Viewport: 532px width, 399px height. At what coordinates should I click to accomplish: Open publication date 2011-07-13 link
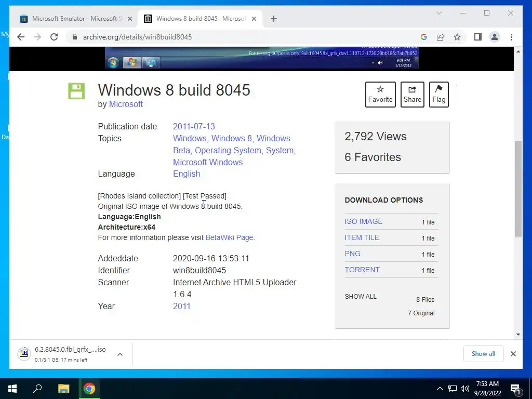click(194, 127)
